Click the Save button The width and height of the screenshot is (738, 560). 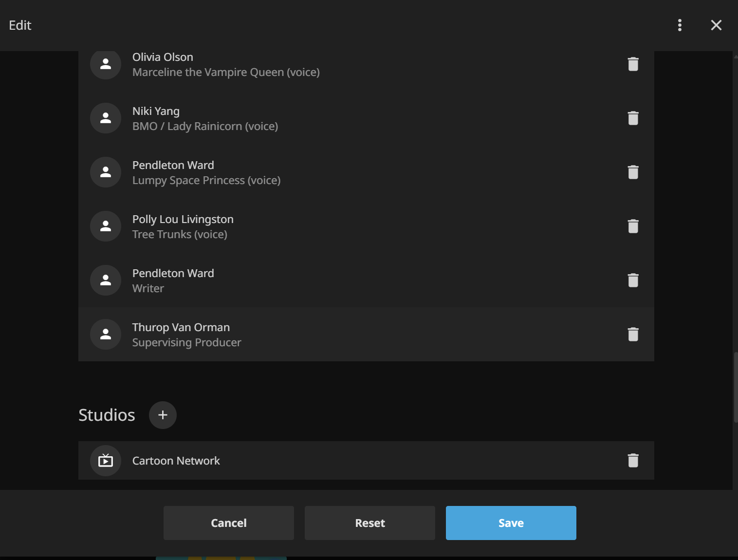[511, 523]
